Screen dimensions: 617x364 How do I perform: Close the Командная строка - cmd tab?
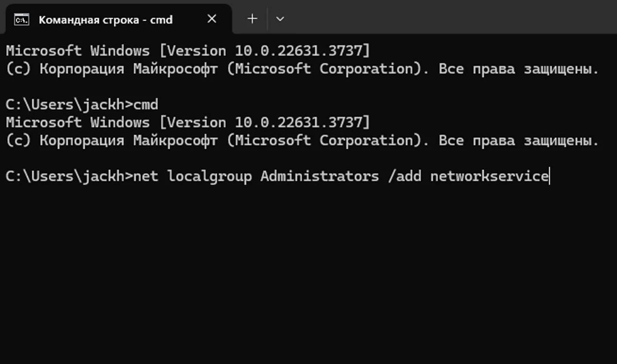[x=212, y=19]
